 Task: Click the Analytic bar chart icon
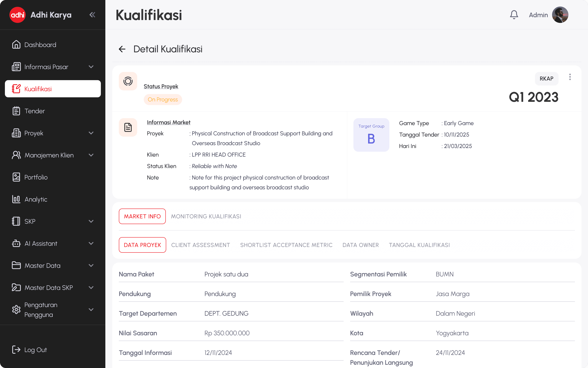(16, 199)
